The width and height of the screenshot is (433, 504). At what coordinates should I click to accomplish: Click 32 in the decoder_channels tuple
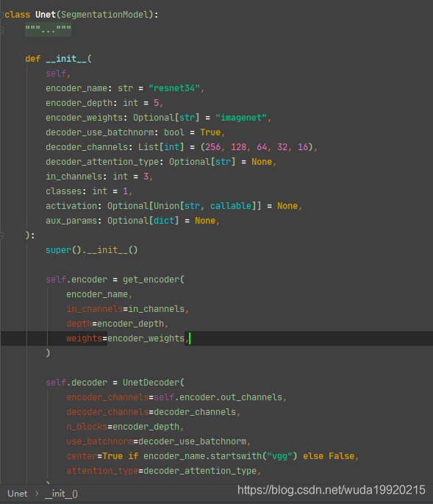click(x=282, y=147)
